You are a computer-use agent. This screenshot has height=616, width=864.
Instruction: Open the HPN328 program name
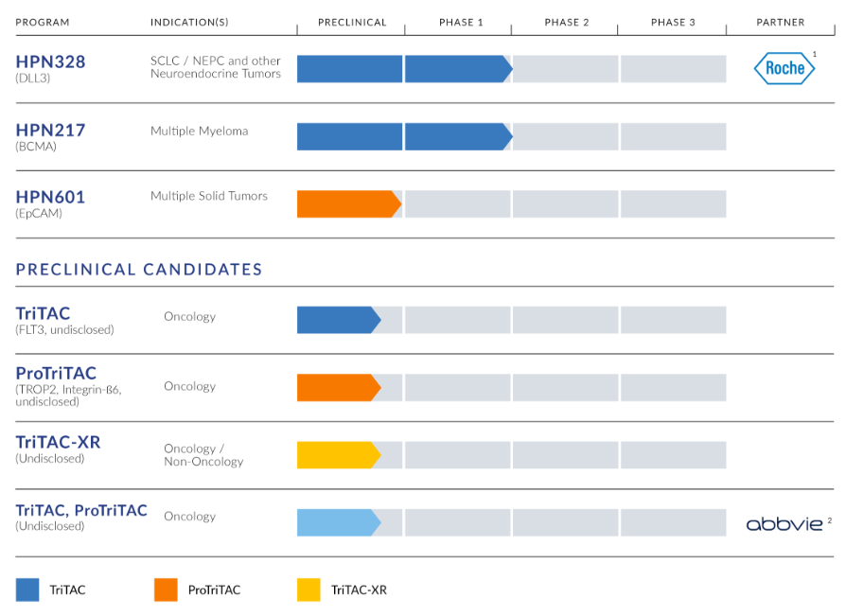tap(50, 62)
